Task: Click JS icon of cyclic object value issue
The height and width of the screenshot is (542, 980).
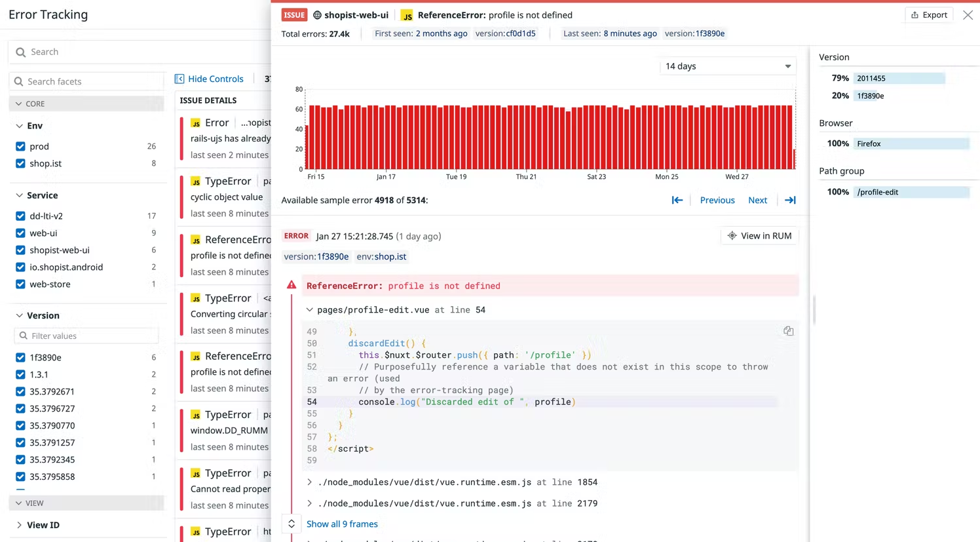Action: 195,182
